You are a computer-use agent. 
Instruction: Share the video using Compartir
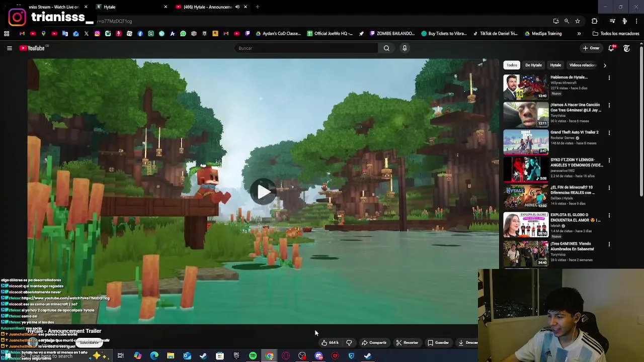click(x=374, y=343)
